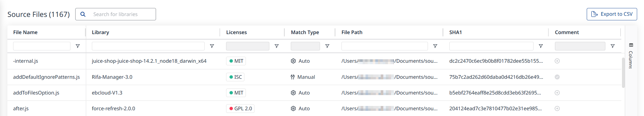Click the GPL 2.0 license badge
644x116 pixels.
(x=240, y=109)
